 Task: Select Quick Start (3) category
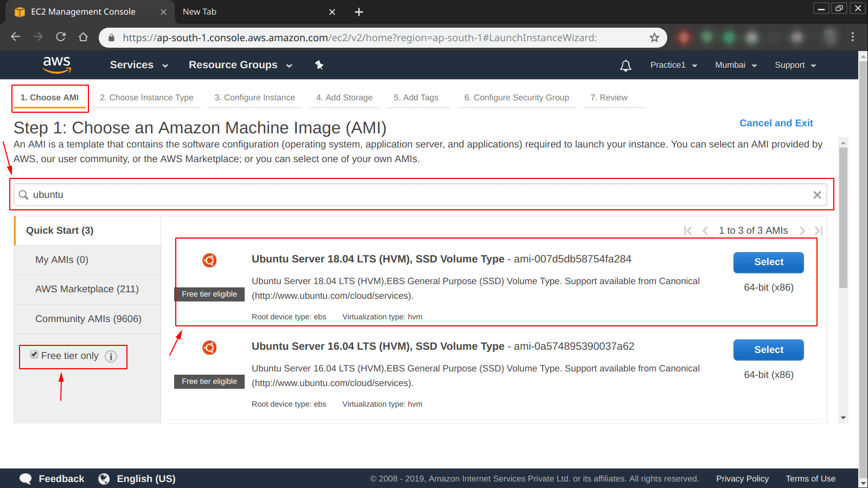(x=87, y=230)
